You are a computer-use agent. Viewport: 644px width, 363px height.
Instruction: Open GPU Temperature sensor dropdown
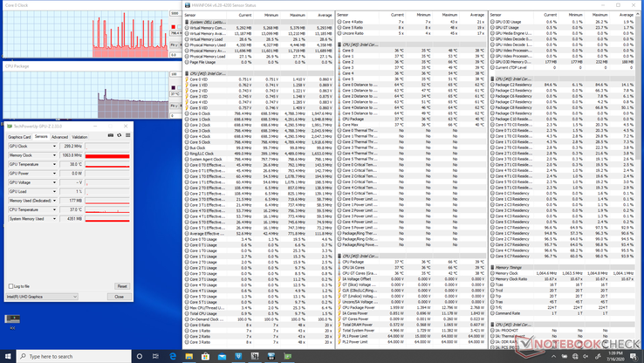54,164
